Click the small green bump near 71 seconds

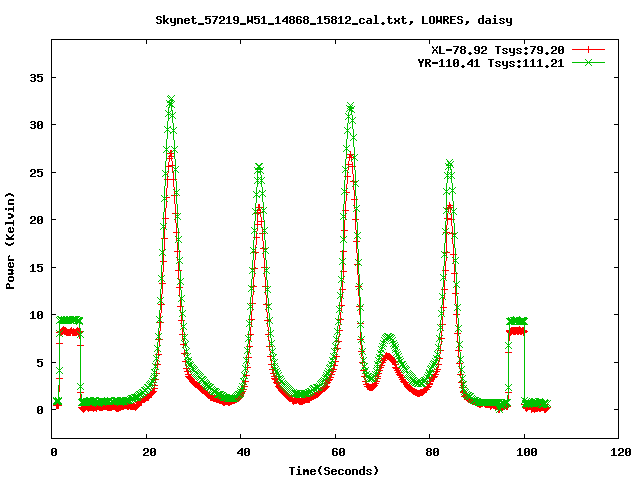click(389, 337)
